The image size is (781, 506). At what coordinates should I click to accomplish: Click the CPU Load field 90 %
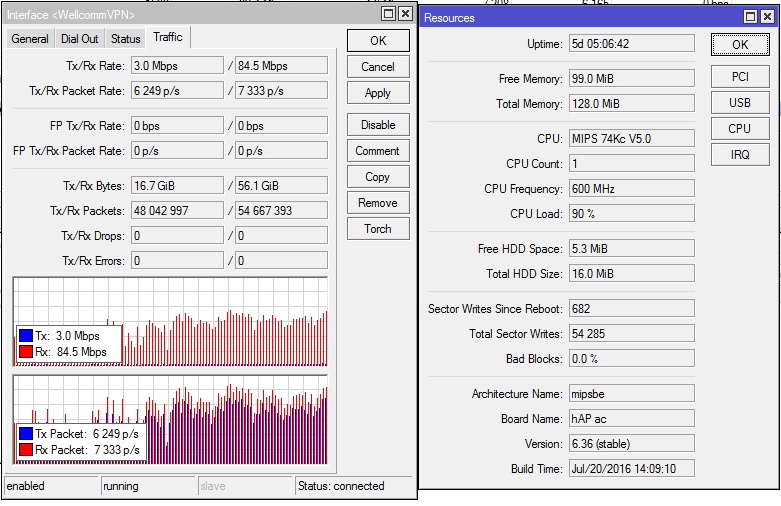tap(632, 214)
